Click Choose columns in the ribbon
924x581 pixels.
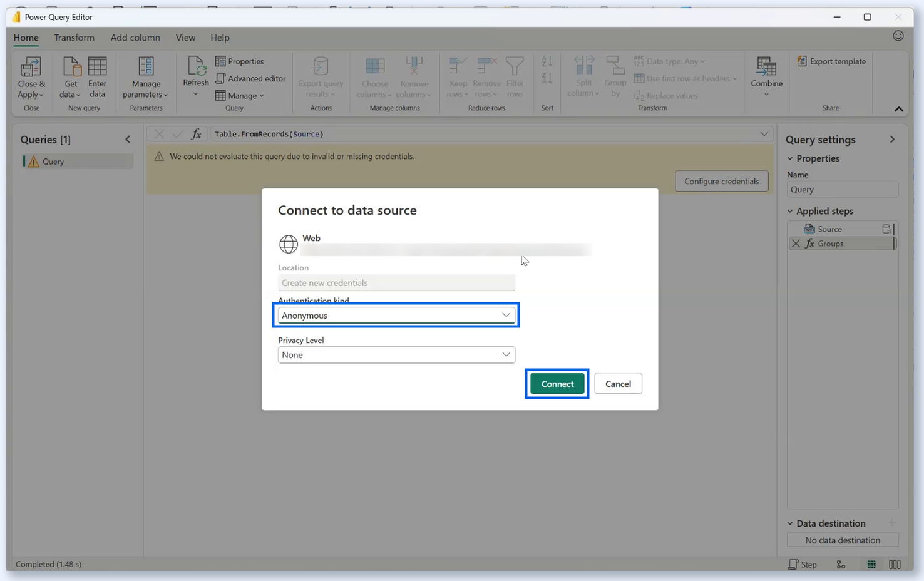tap(375, 78)
